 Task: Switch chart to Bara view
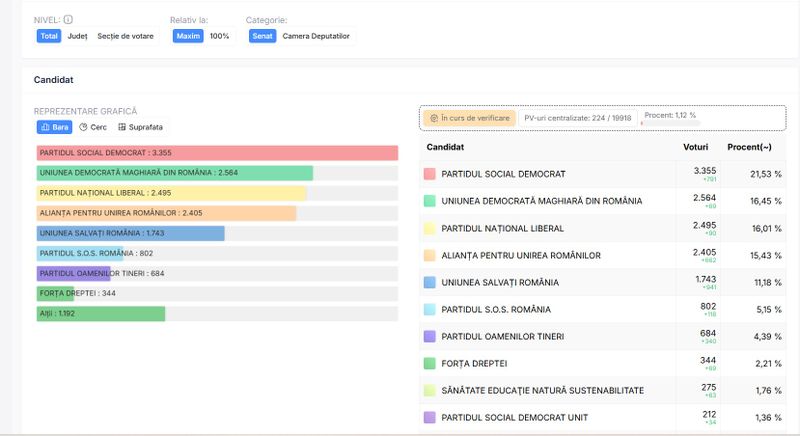pyautogui.click(x=54, y=127)
